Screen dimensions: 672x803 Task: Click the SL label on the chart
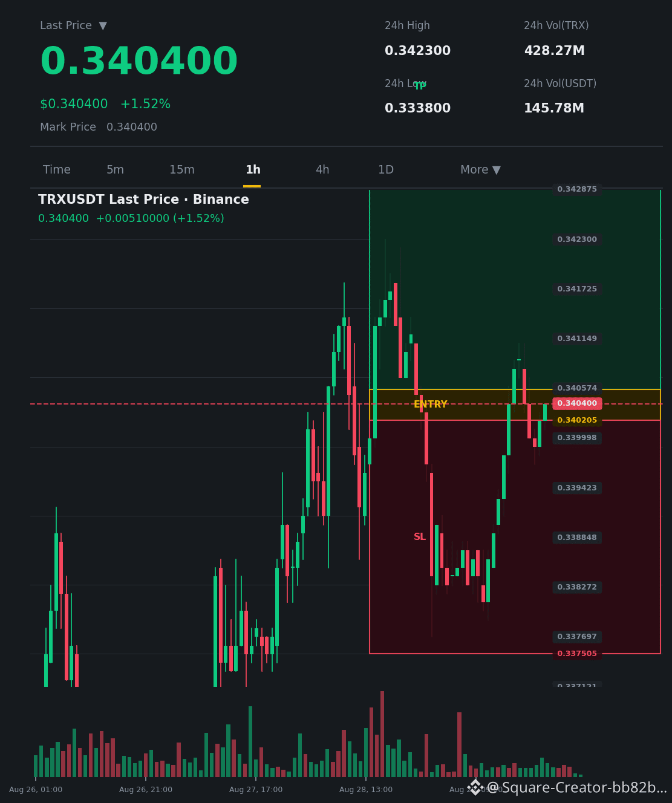420,537
